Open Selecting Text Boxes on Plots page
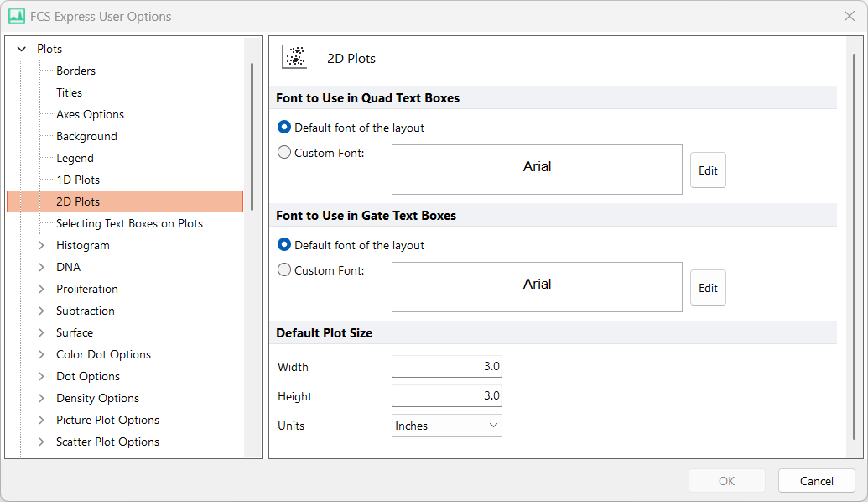 tap(129, 223)
